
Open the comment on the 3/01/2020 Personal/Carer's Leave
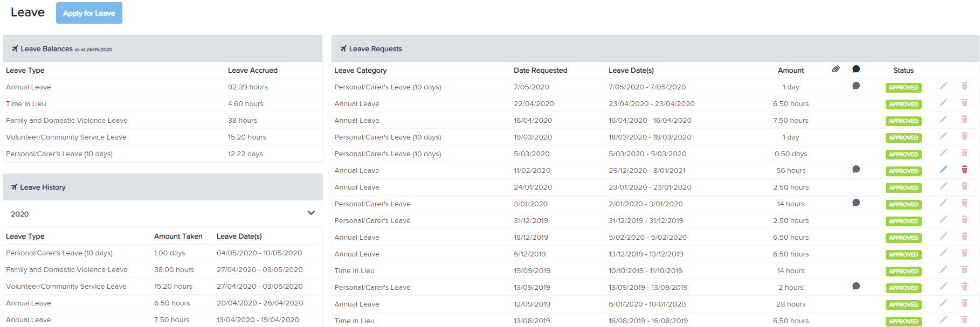[x=856, y=203]
